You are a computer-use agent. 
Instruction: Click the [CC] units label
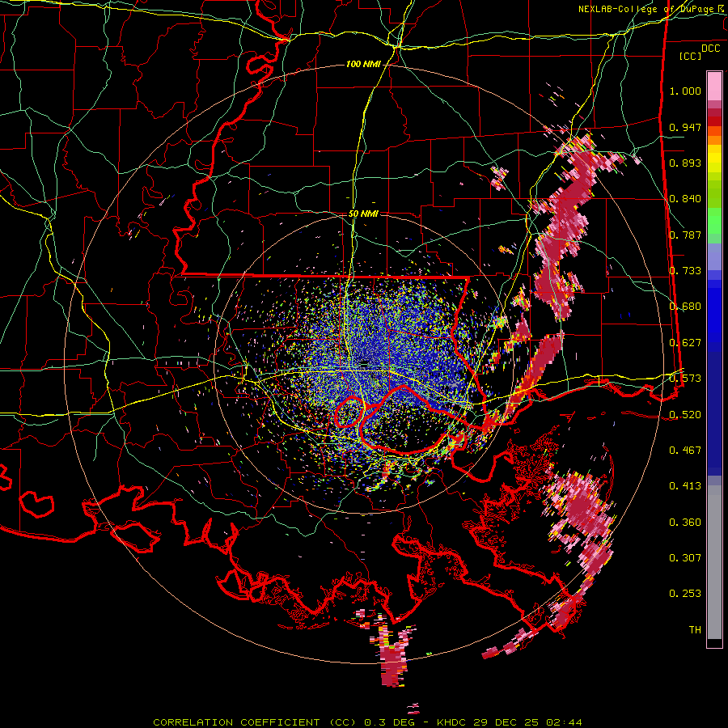(691, 56)
